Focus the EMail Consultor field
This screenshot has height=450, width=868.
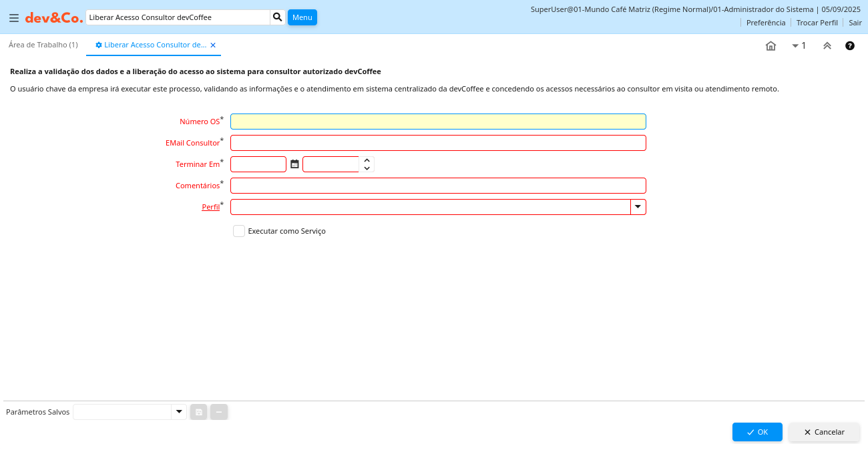point(438,143)
